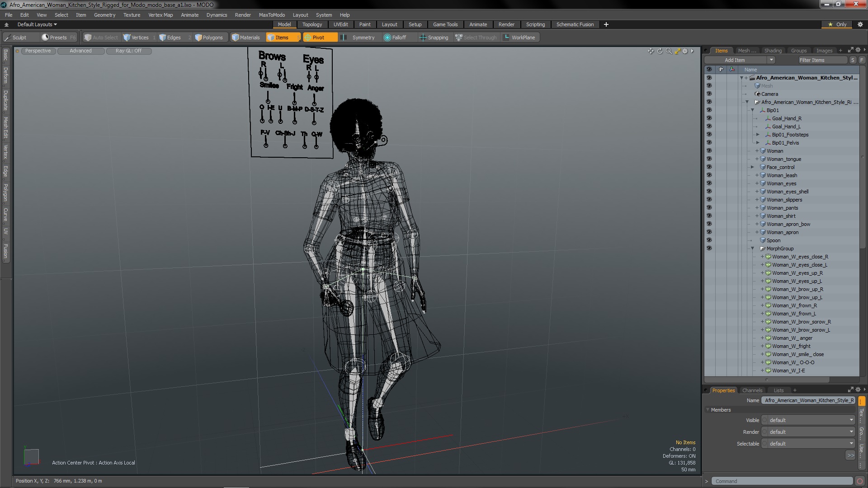Image resolution: width=868 pixels, height=488 pixels.
Task: Toggle the Ray GL: Off button
Action: coord(128,51)
